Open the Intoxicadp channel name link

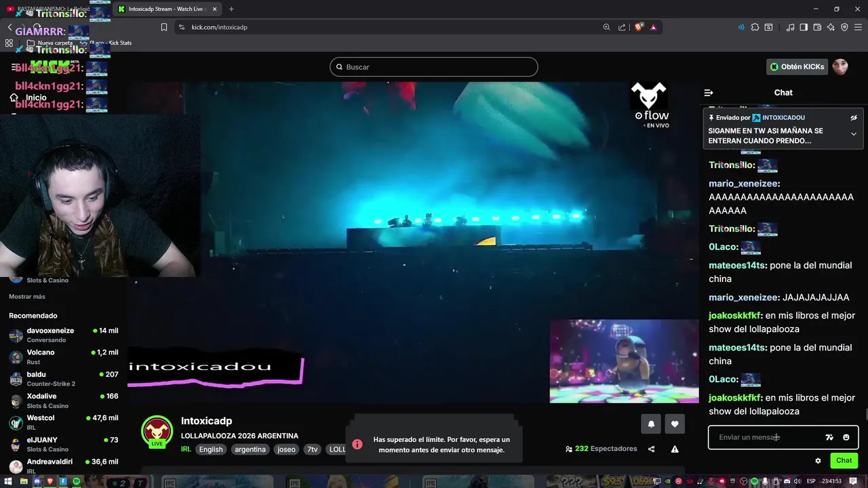206,421
